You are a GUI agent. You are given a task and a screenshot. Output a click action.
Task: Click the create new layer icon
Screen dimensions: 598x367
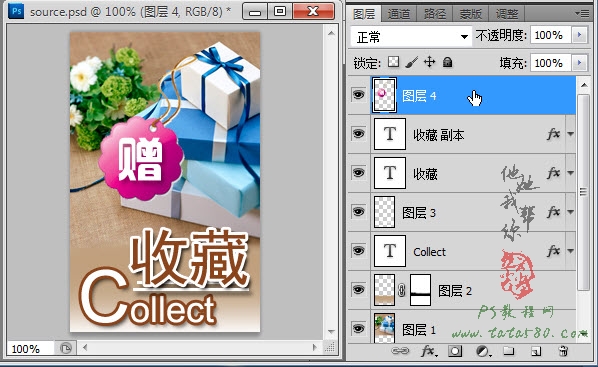(536, 351)
